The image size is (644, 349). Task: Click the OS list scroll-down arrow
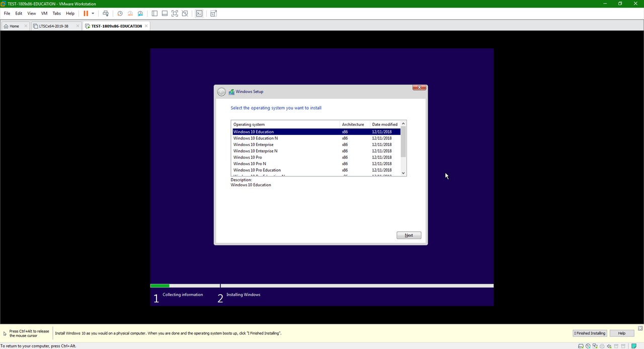403,173
